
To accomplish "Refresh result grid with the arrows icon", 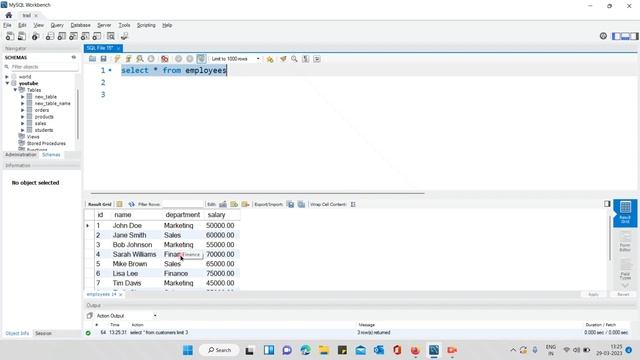I will coord(131,204).
